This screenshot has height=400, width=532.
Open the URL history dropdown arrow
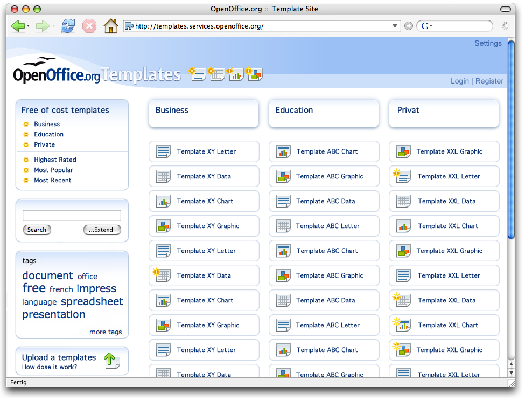pos(395,26)
